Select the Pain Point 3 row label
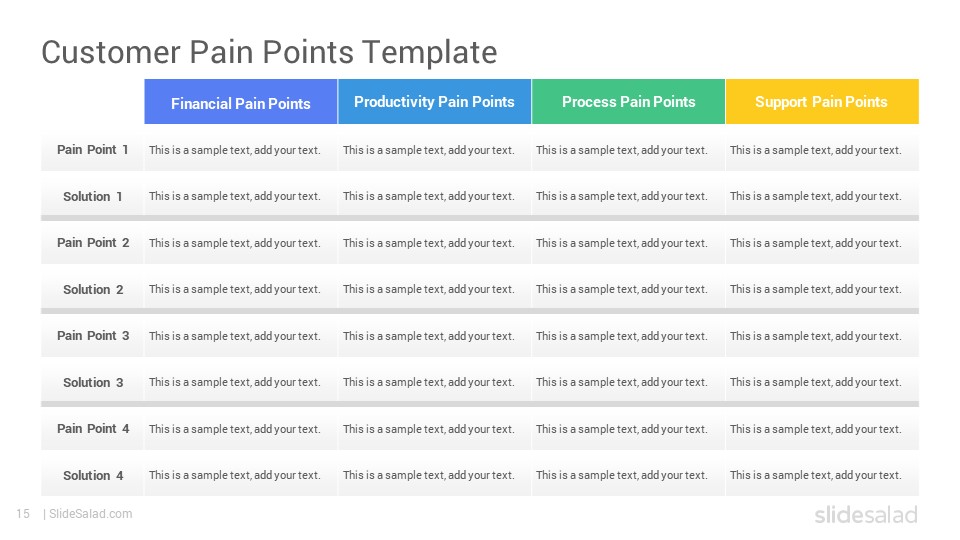 pos(92,336)
